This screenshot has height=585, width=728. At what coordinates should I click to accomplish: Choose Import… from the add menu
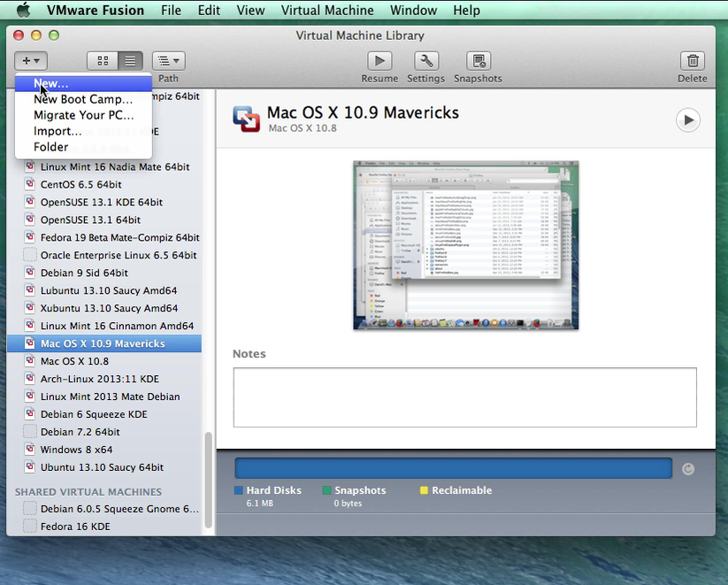click(83, 131)
